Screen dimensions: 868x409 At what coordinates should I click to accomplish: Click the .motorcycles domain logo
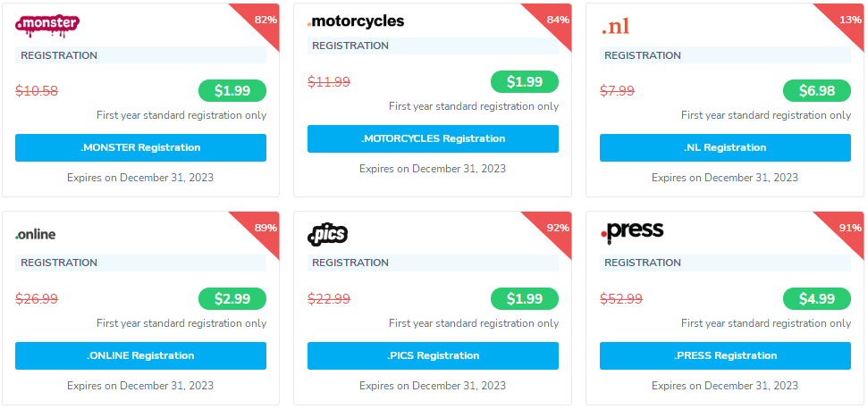pyautogui.click(x=356, y=21)
